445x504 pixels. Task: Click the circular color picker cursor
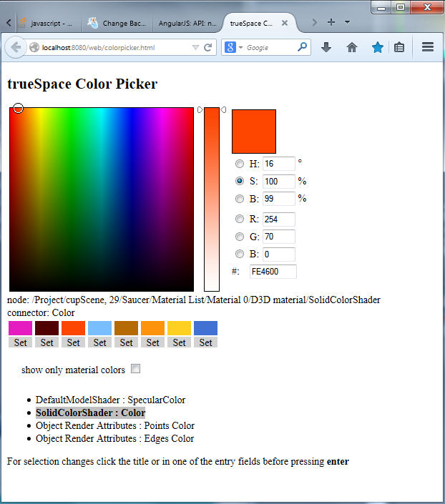click(x=19, y=109)
